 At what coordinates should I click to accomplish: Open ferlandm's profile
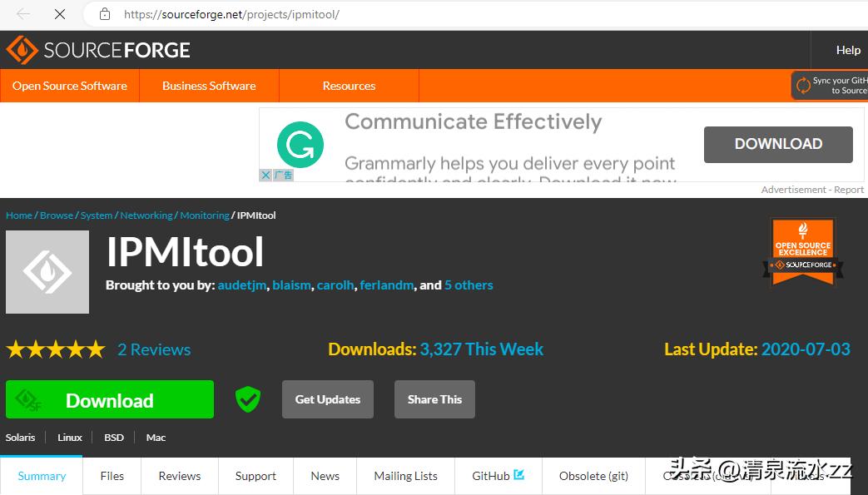(x=386, y=285)
